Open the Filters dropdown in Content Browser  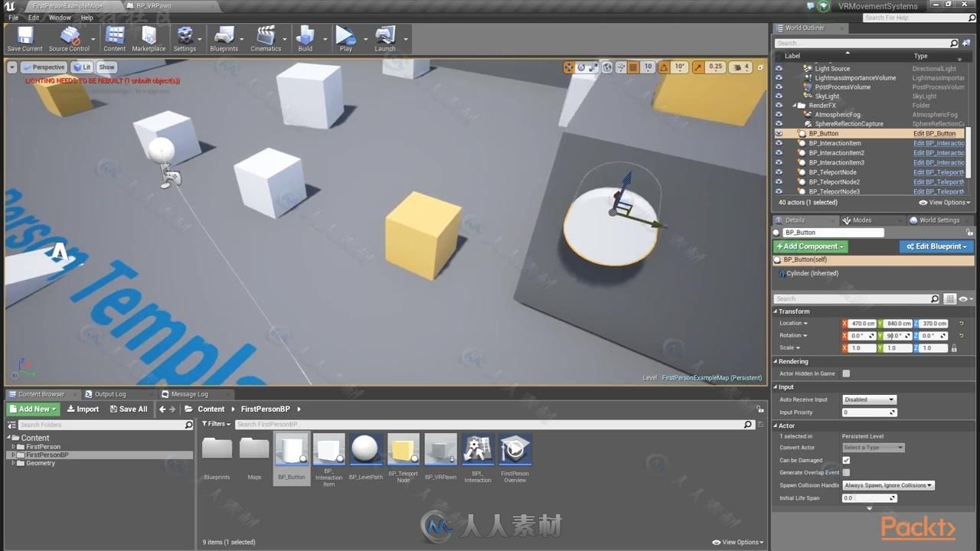216,424
